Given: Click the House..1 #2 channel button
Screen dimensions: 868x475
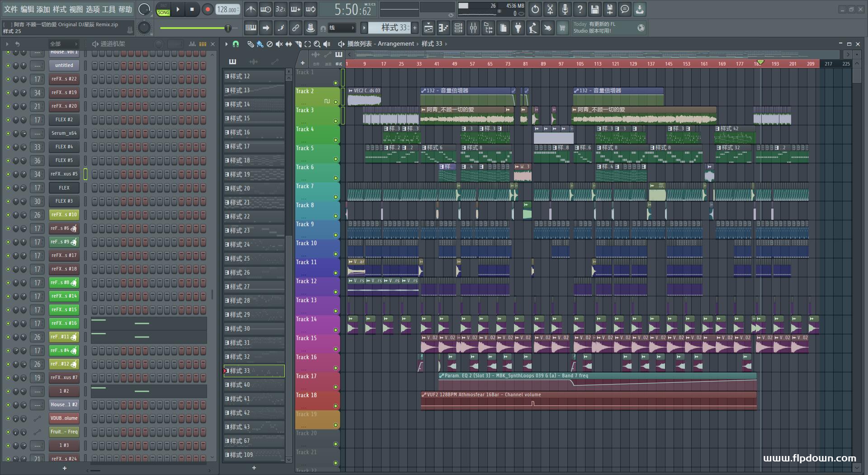Looking at the screenshot, I should coord(64,405).
